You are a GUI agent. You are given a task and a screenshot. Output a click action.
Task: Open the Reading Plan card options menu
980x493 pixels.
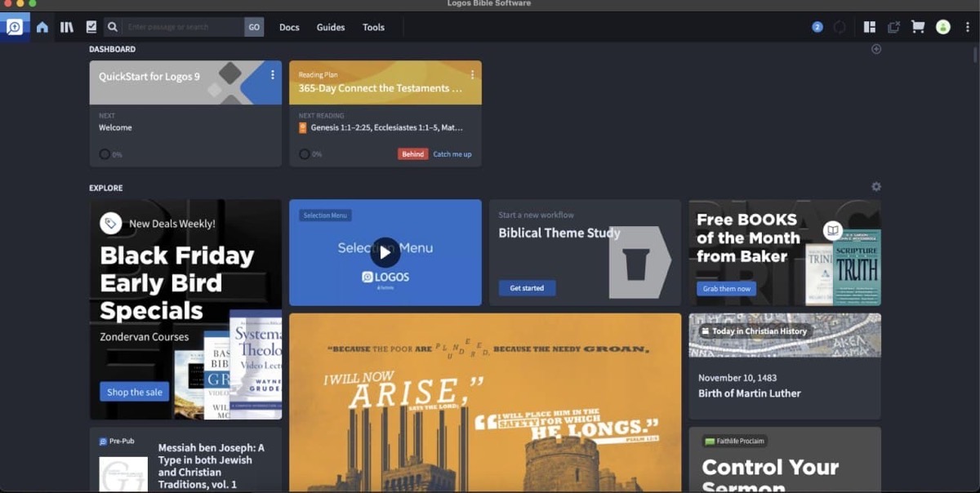[x=472, y=75]
